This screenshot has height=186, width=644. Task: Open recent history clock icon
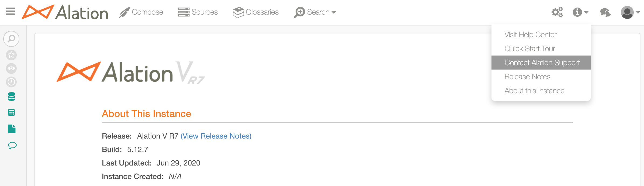pyautogui.click(x=11, y=82)
